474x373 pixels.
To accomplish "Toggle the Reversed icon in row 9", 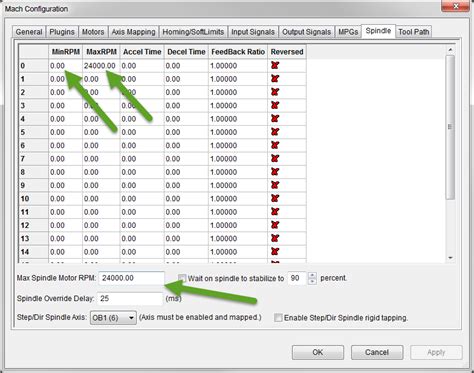I will (275, 185).
